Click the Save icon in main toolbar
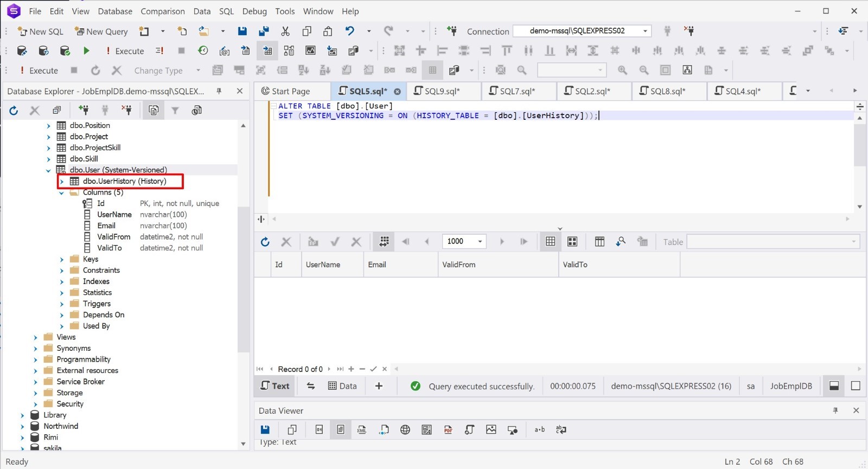Viewport: 868px width, 469px height. (x=242, y=31)
